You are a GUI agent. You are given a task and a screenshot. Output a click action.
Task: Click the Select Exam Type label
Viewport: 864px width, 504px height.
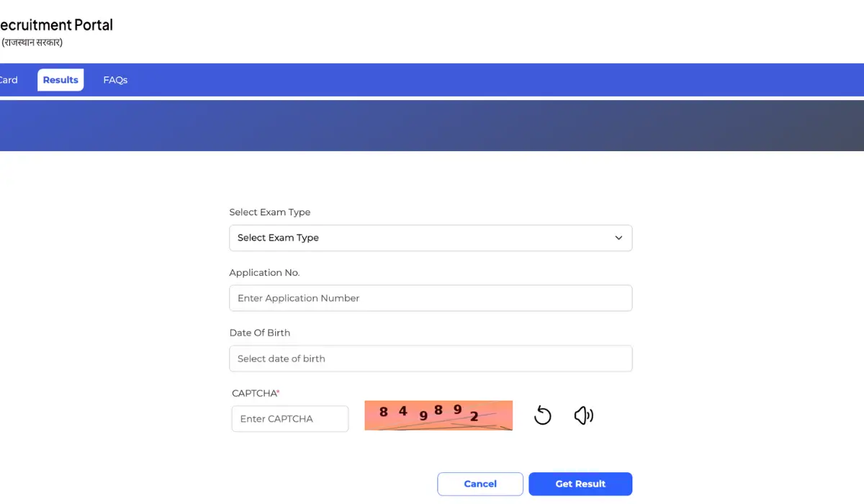coord(270,212)
